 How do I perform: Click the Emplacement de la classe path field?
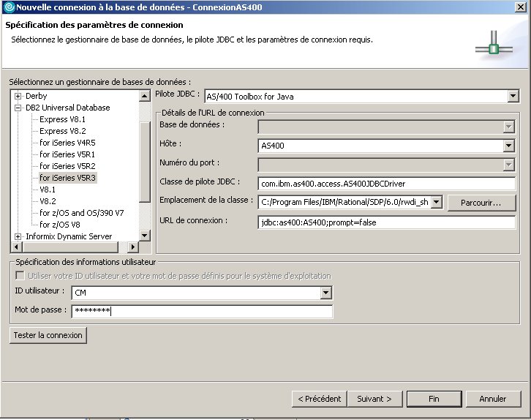[345, 202]
